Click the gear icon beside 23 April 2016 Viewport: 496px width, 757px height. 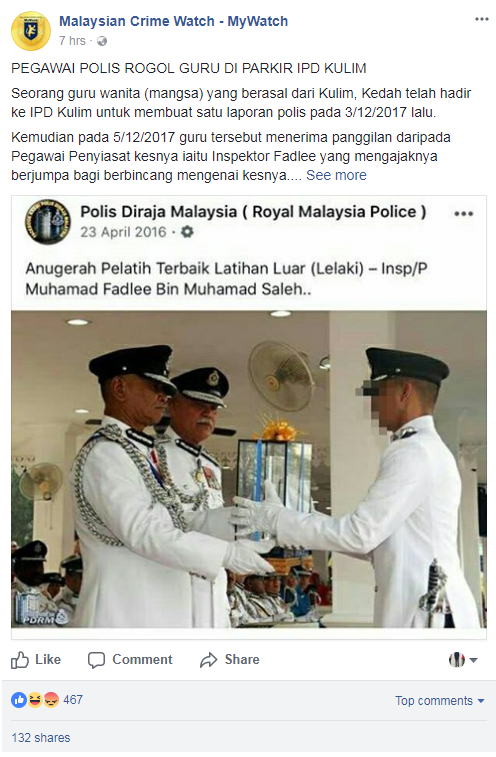tap(187, 232)
